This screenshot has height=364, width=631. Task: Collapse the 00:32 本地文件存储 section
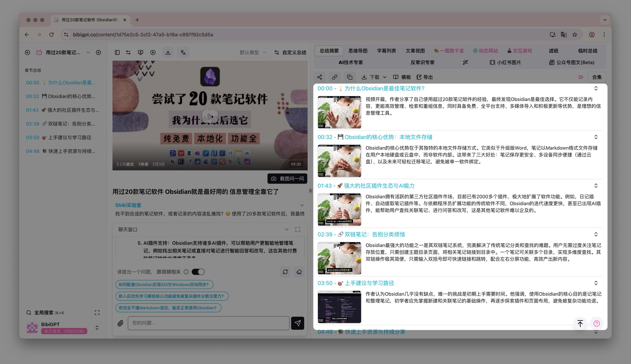(x=596, y=137)
